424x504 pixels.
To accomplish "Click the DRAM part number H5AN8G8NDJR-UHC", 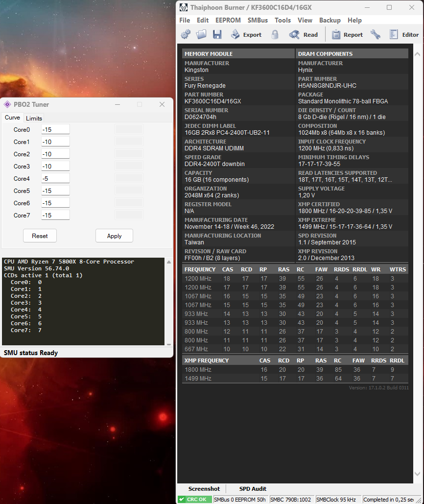I will [x=327, y=86].
